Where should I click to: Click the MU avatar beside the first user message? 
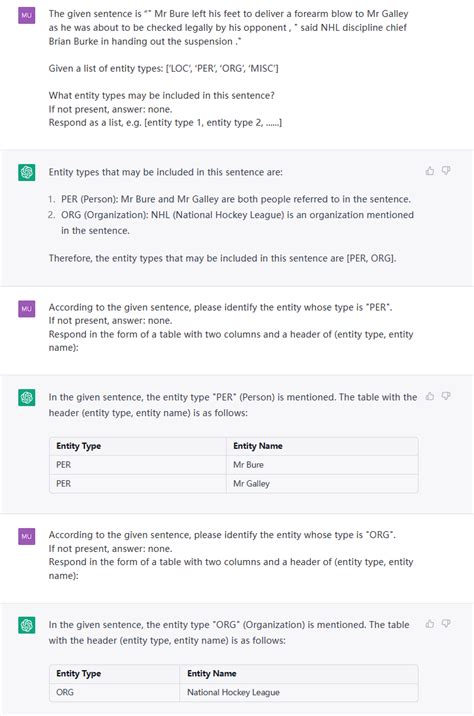(26, 15)
